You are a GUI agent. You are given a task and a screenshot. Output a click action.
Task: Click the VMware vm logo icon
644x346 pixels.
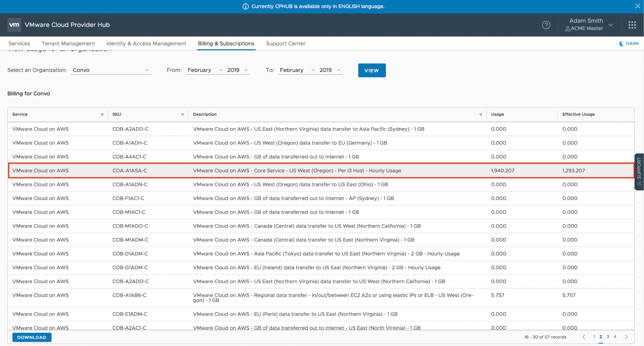pyautogui.click(x=14, y=25)
